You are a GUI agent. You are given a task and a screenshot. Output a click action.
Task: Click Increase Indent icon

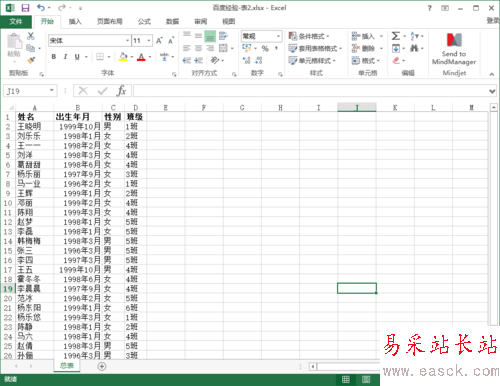[x=198, y=60]
